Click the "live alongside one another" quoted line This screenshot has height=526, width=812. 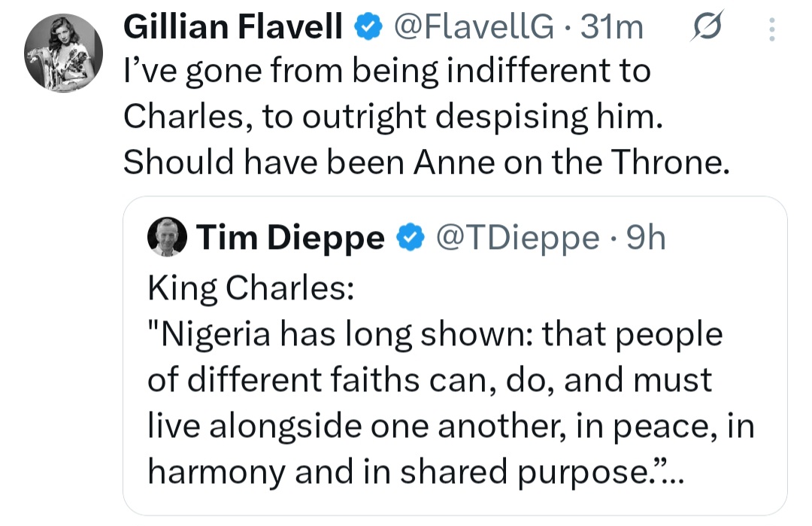[451, 425]
